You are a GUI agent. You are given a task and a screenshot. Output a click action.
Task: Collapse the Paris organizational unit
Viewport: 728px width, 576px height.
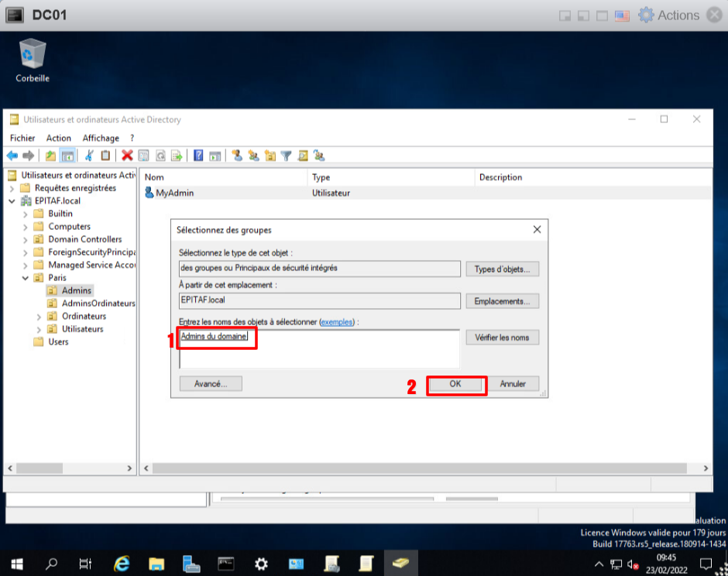click(26, 278)
